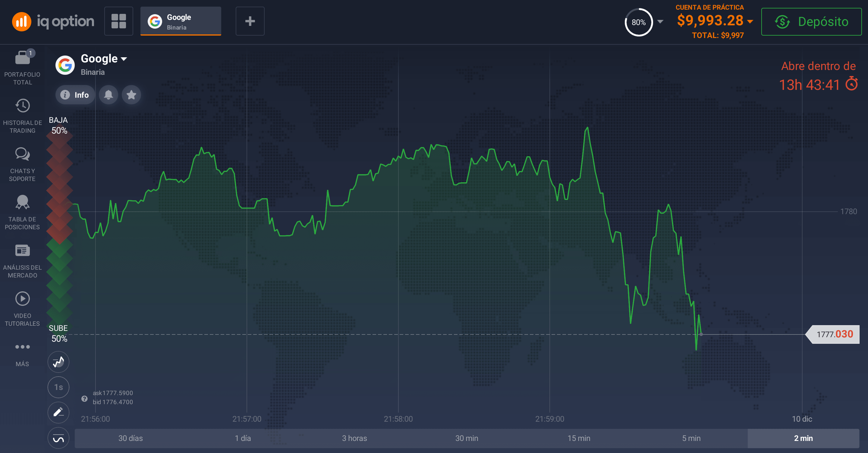Click the 1777.030 current price tag
The width and height of the screenshot is (868, 453).
click(x=833, y=334)
